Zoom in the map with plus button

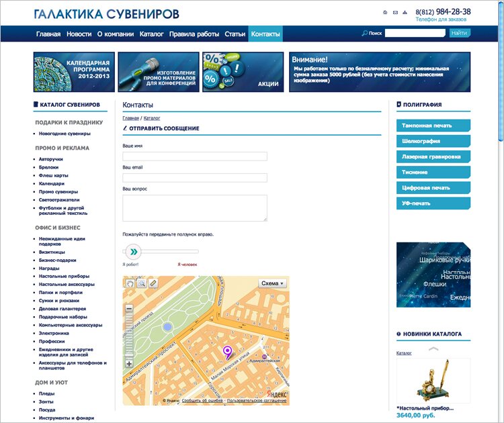click(129, 364)
